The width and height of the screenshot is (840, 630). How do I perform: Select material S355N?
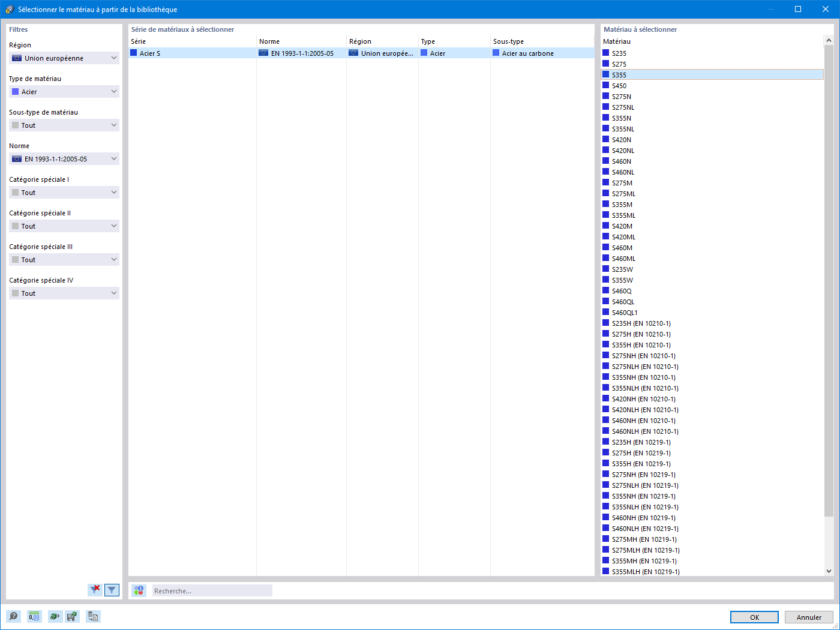point(712,118)
